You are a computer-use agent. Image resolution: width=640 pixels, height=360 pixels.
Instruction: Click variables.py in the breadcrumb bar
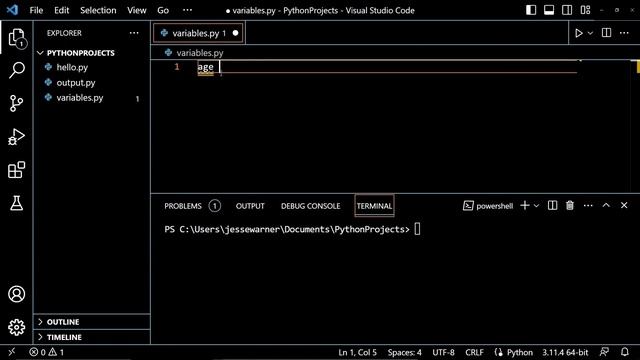coord(200,53)
